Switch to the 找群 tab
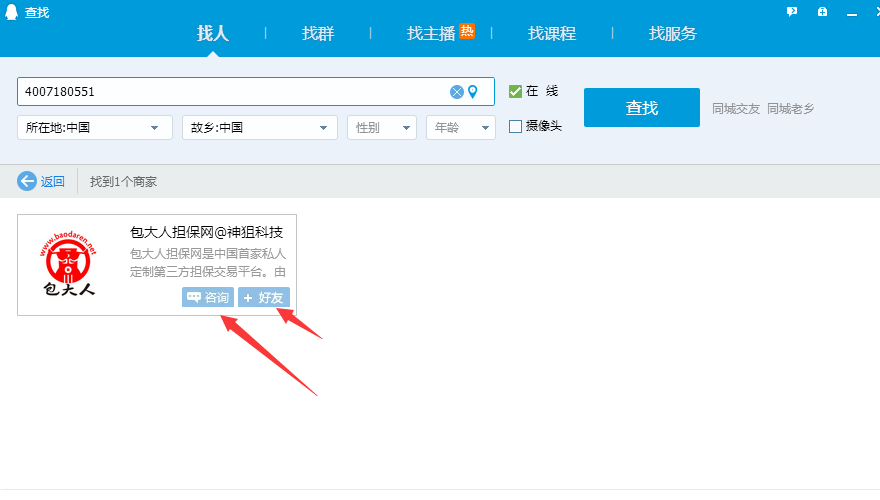 [x=318, y=34]
